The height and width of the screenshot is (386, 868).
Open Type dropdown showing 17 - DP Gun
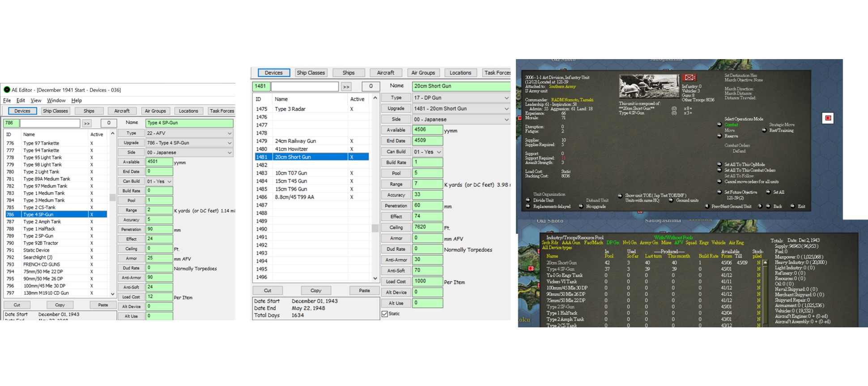point(461,98)
